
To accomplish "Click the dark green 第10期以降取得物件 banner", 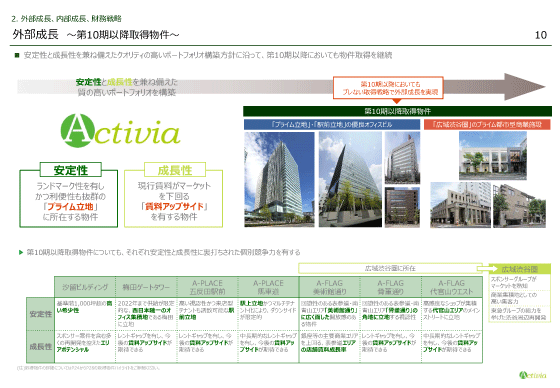I will tap(397, 111).
